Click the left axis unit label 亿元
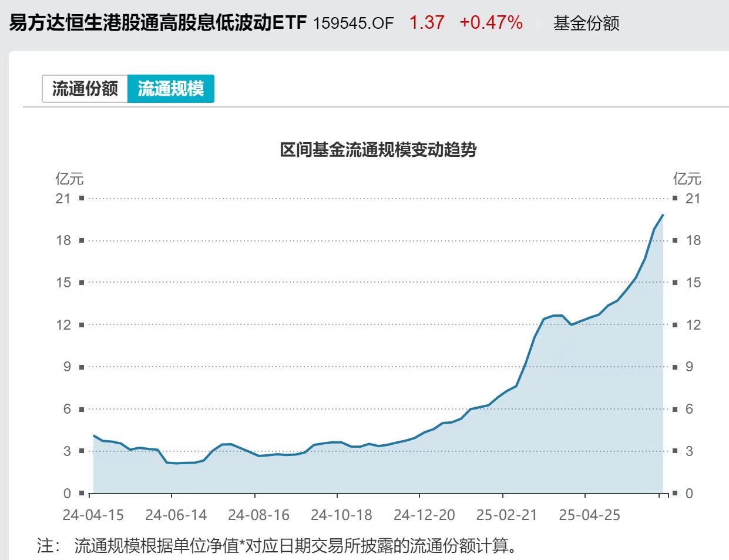 70,179
